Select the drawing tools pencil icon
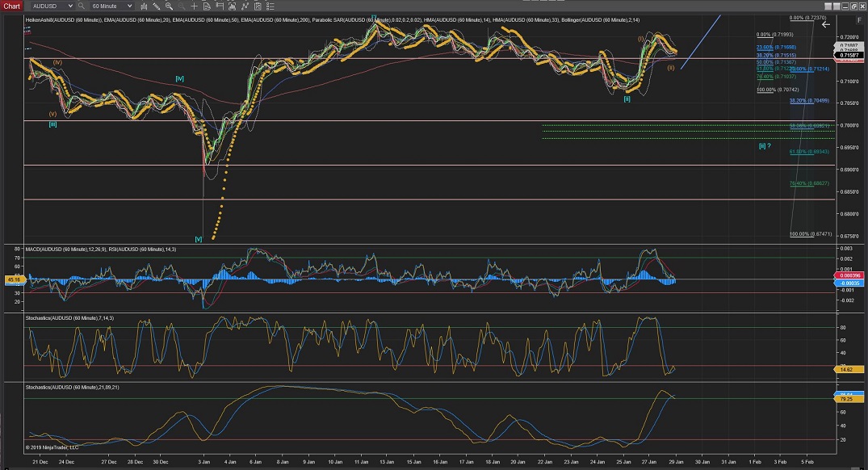The width and height of the screenshot is (868, 470). pyautogui.click(x=157, y=6)
